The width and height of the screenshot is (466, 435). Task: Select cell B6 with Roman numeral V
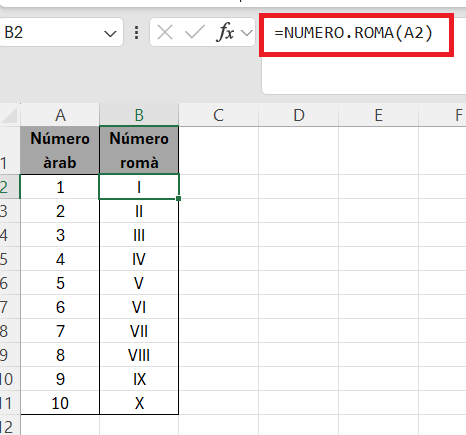pos(139,283)
